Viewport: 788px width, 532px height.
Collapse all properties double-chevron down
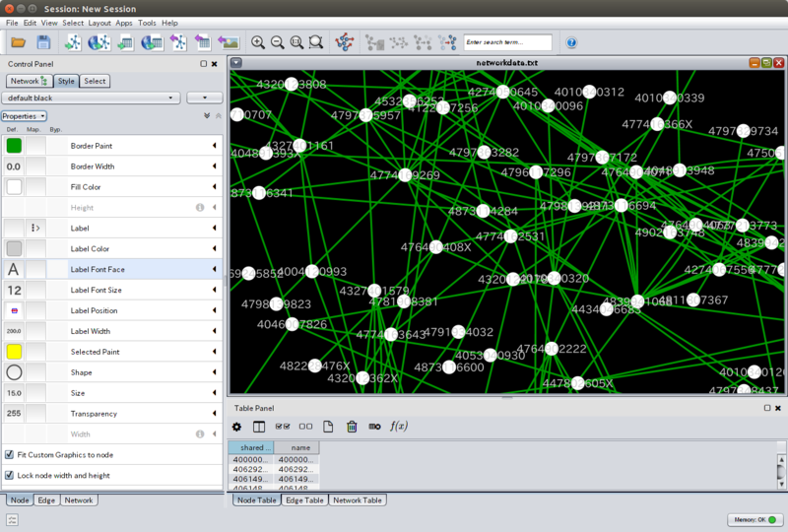point(207,116)
